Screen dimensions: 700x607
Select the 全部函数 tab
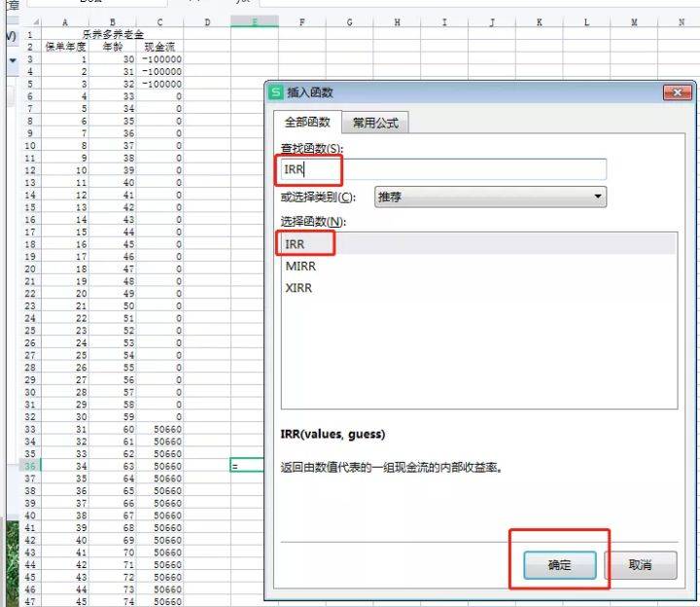[x=307, y=122]
